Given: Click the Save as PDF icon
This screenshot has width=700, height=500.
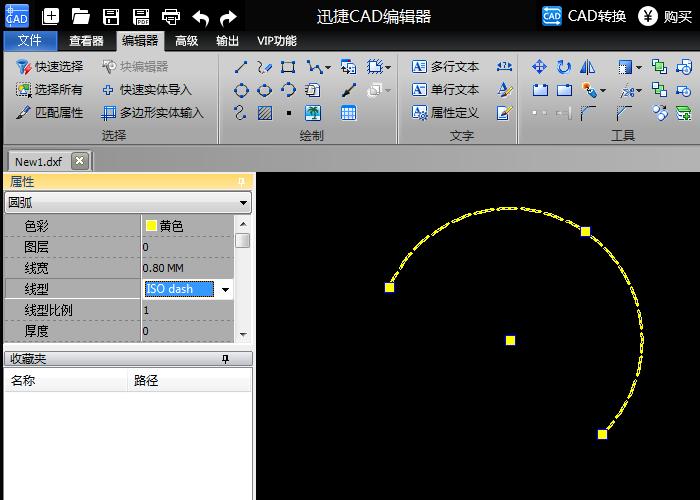Looking at the screenshot, I should click(141, 16).
